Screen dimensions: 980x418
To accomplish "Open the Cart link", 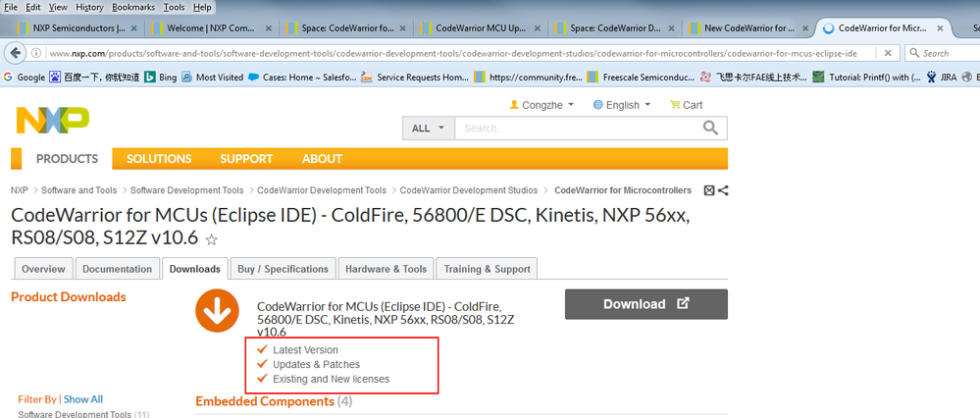I will pyautogui.click(x=687, y=105).
